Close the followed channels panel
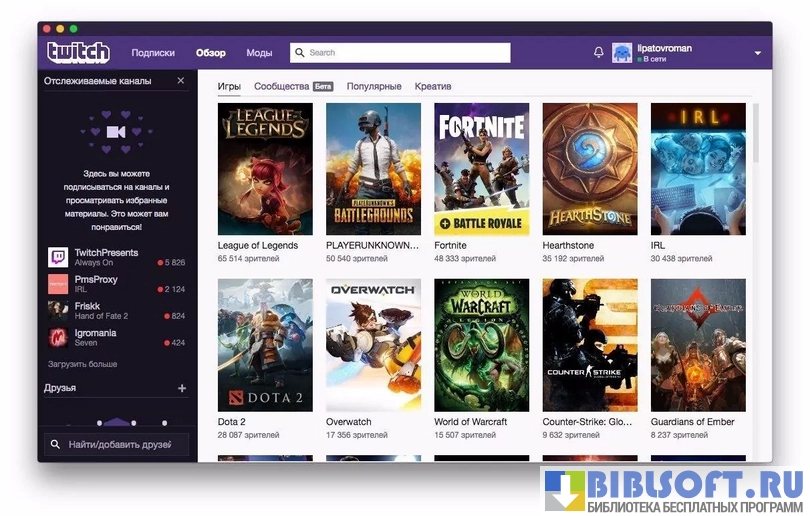This screenshot has height=516, width=810. [181, 80]
